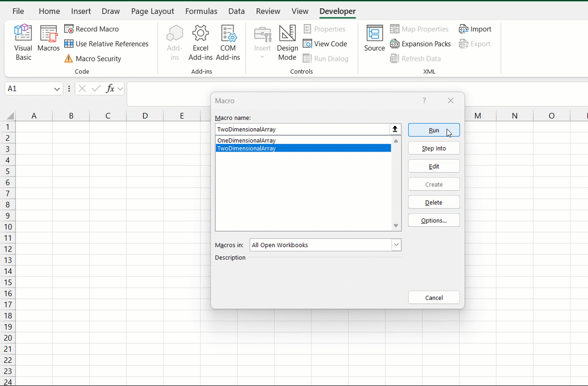
Task: Click the Macro name input field
Action: pos(302,129)
